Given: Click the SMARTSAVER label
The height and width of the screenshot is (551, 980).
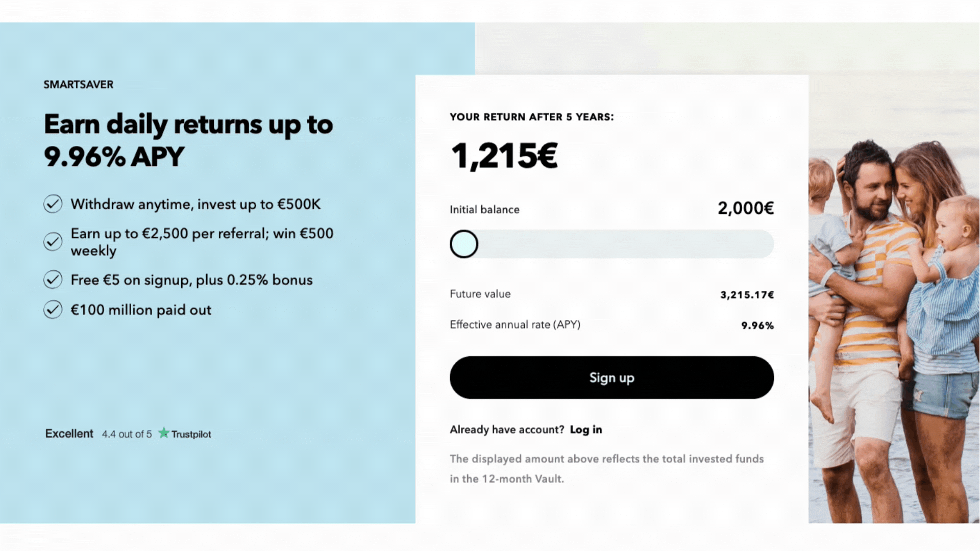Looking at the screenshot, I should (x=79, y=85).
